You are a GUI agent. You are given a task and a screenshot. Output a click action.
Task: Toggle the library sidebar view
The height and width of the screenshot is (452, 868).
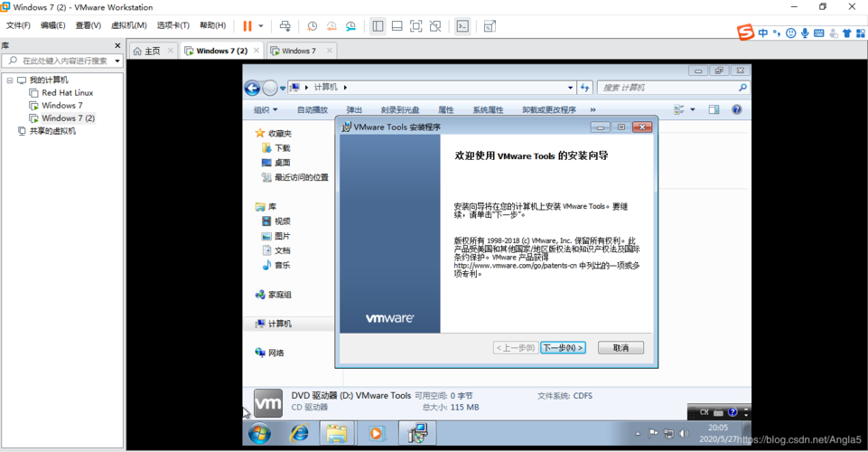coord(378,26)
